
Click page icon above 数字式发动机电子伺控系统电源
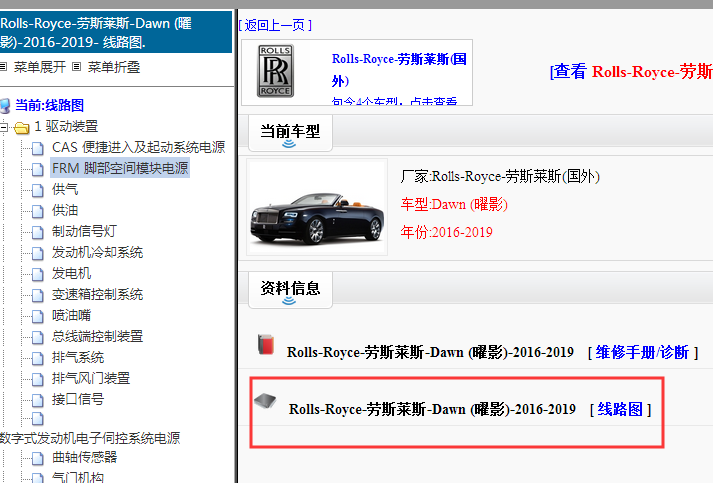click(x=38, y=418)
